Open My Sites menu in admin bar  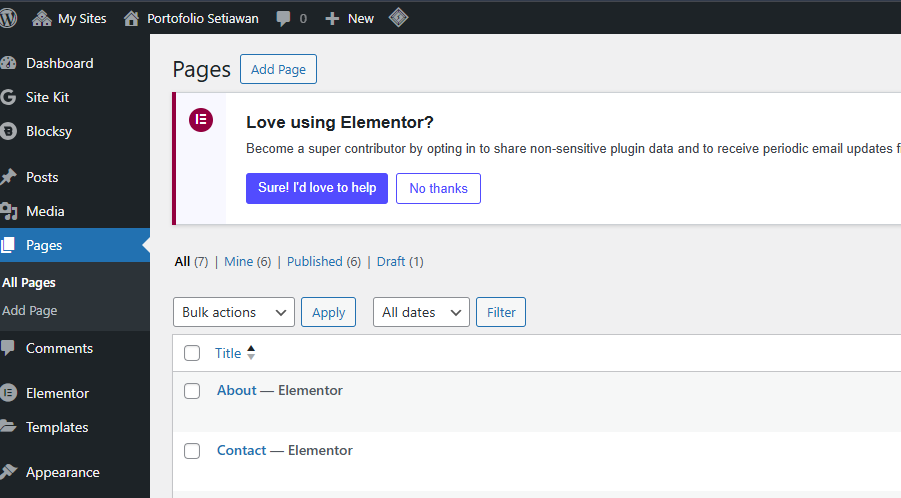point(70,18)
